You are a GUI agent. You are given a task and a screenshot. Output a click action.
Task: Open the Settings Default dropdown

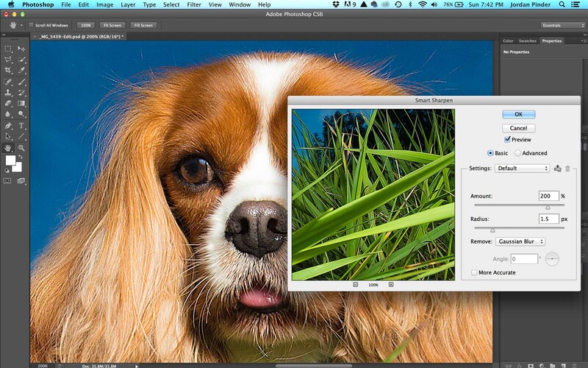pyautogui.click(x=522, y=169)
